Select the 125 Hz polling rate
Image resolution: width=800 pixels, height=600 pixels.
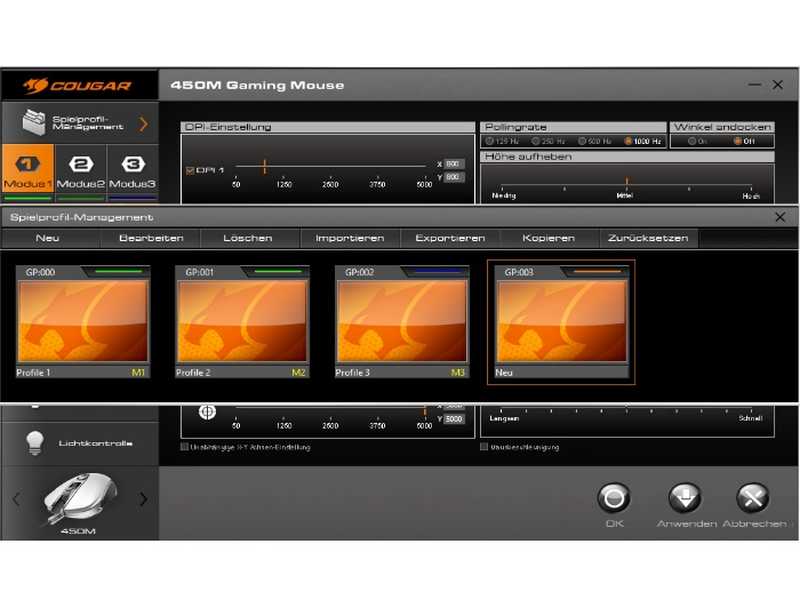click(x=489, y=141)
